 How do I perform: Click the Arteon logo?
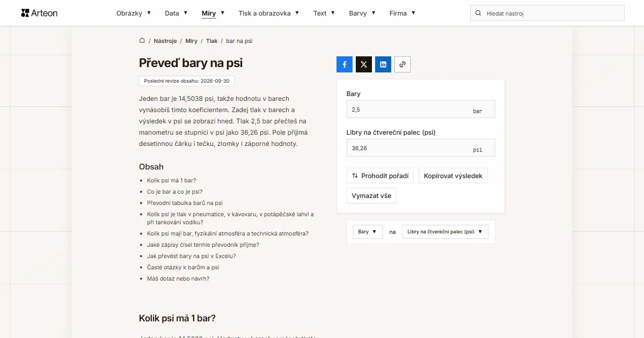(x=39, y=13)
